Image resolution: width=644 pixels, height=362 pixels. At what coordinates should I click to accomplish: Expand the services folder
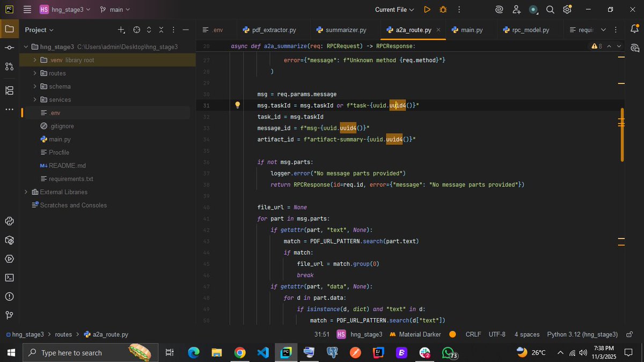[35, 100]
